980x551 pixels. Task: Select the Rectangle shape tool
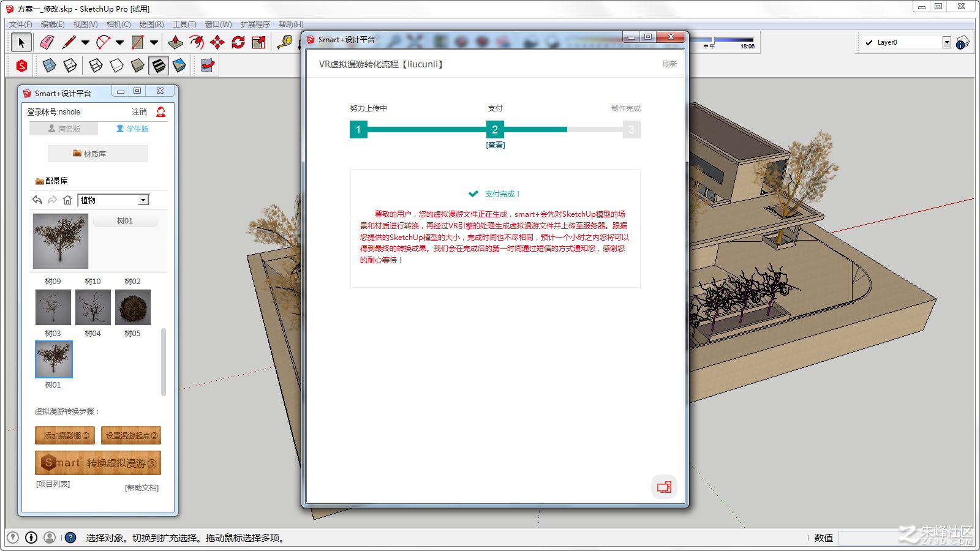pos(138,42)
